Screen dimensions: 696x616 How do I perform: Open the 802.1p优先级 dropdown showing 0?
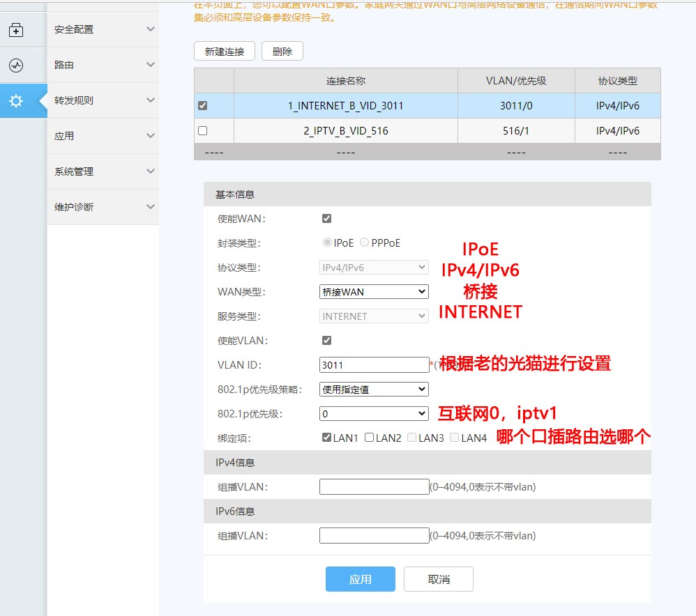373,413
